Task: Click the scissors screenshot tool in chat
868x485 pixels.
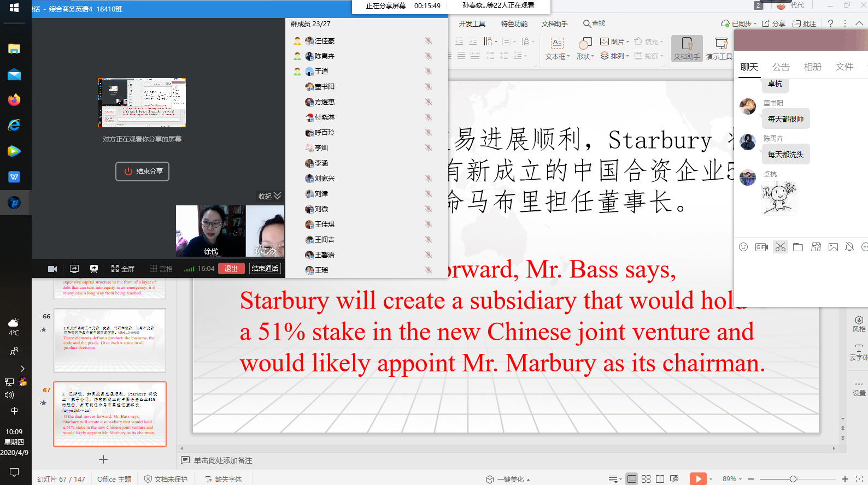Action: [x=780, y=247]
